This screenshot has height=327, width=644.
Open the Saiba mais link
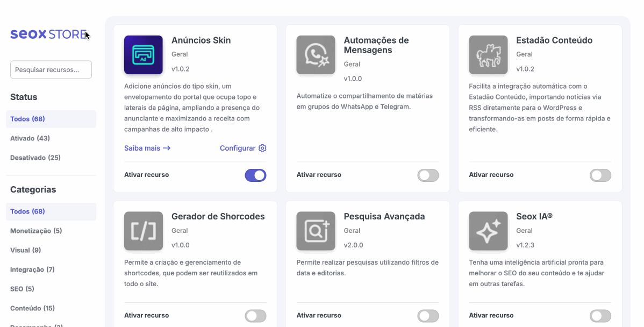coord(147,148)
